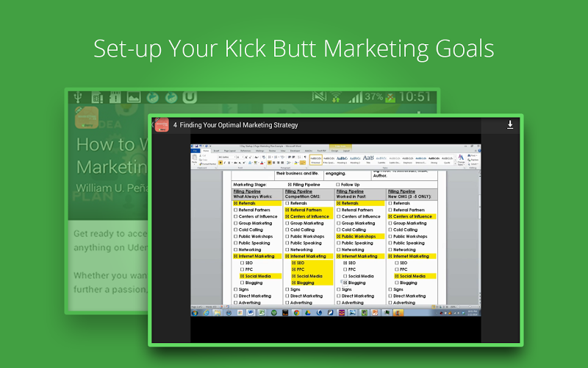This screenshot has height=368, width=588.
Task: Tap the Wi-Fi signal icon in the status bar
Action: (x=336, y=98)
